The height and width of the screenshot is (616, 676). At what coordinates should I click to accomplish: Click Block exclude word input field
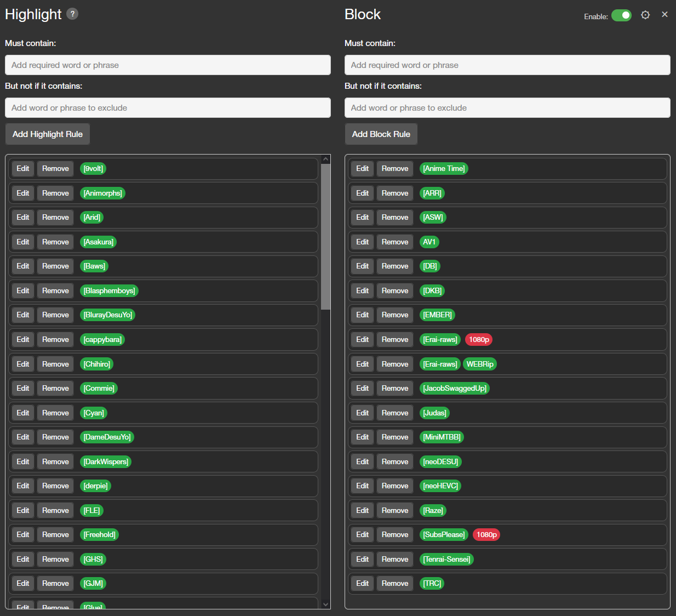(x=507, y=107)
